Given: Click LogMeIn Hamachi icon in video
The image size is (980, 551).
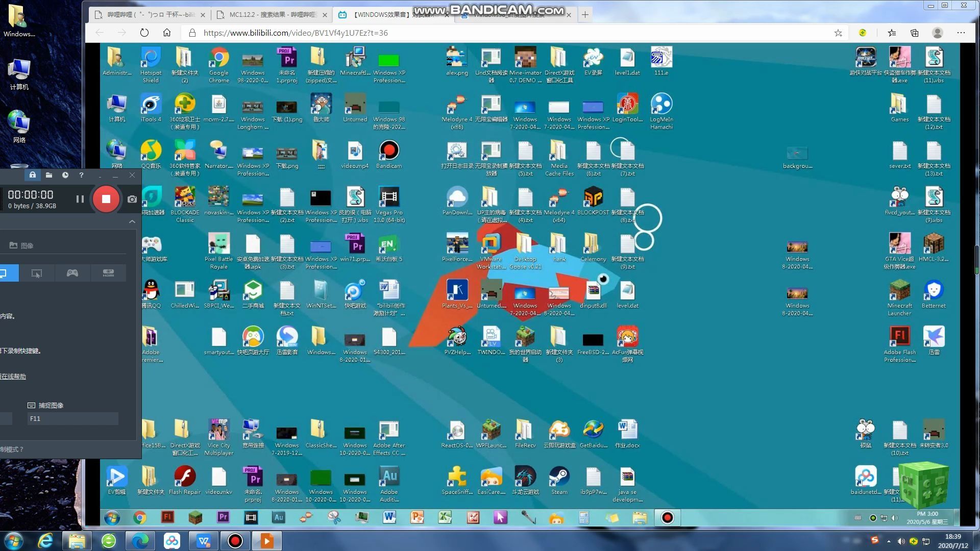Looking at the screenshot, I should point(661,111).
